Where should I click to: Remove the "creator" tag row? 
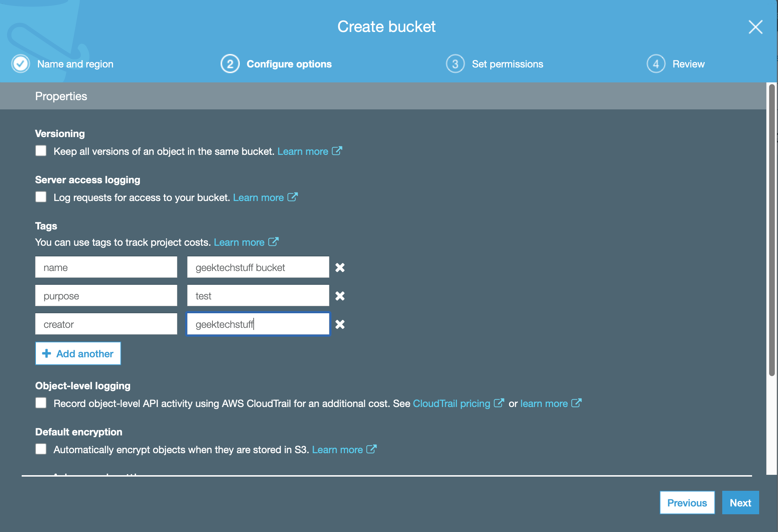click(x=340, y=324)
